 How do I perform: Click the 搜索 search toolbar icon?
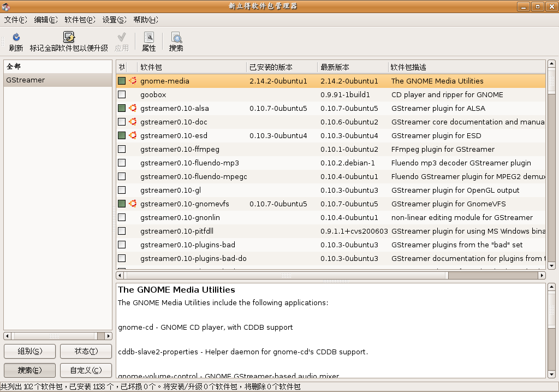(x=176, y=37)
